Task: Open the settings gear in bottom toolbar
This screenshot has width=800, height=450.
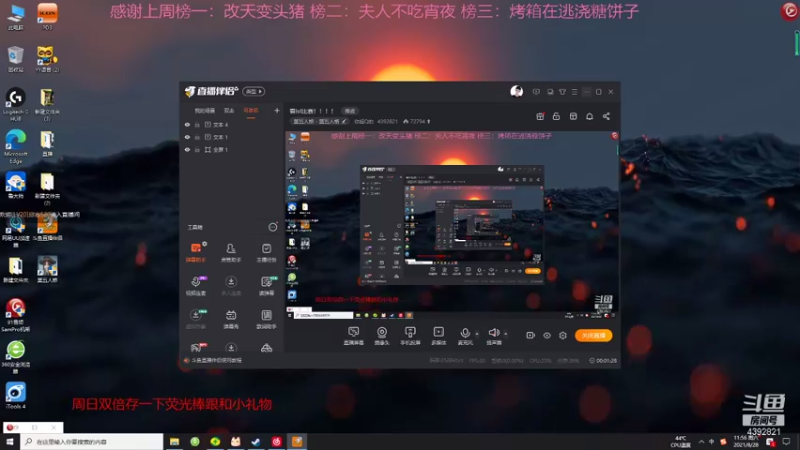Action: [563, 335]
